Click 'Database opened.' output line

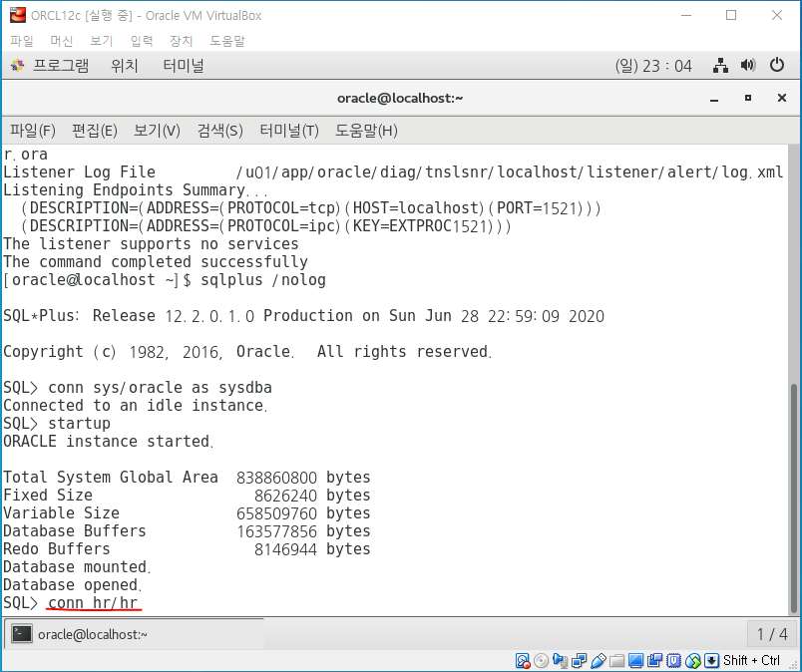click(x=73, y=584)
